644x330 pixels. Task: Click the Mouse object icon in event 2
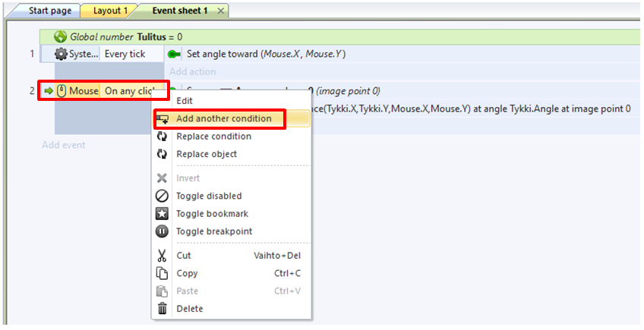(x=62, y=91)
